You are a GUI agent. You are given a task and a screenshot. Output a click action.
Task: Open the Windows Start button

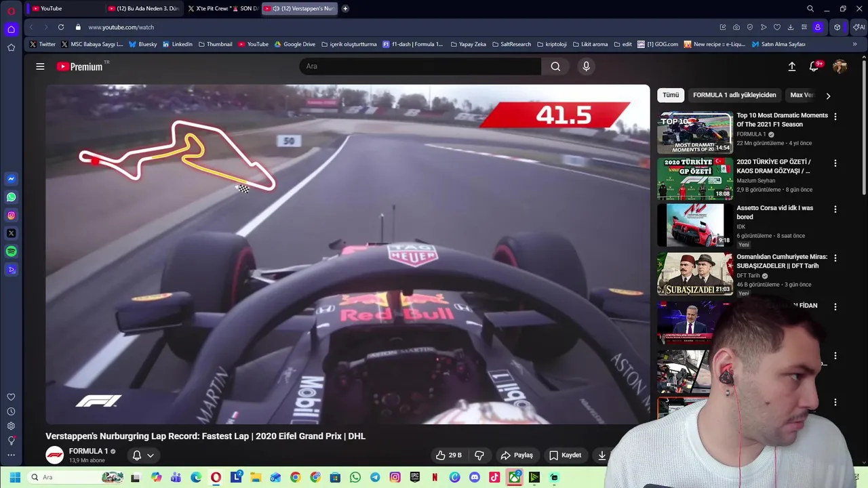tap(15, 477)
